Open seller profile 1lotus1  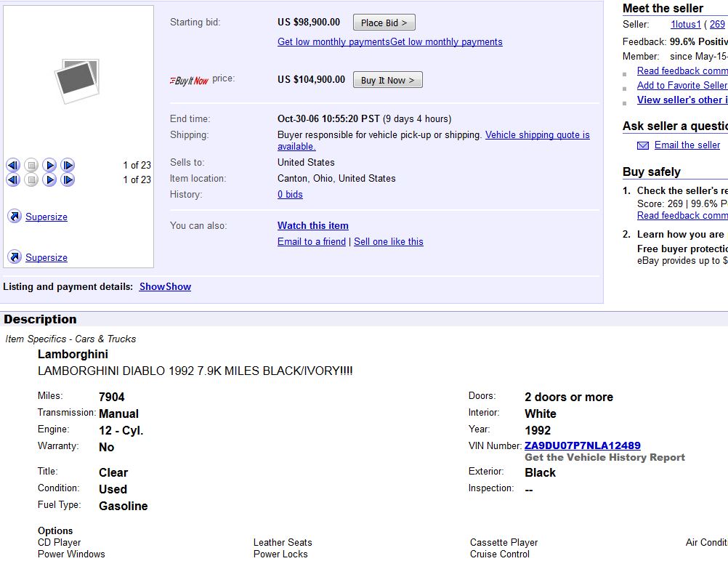685,25
